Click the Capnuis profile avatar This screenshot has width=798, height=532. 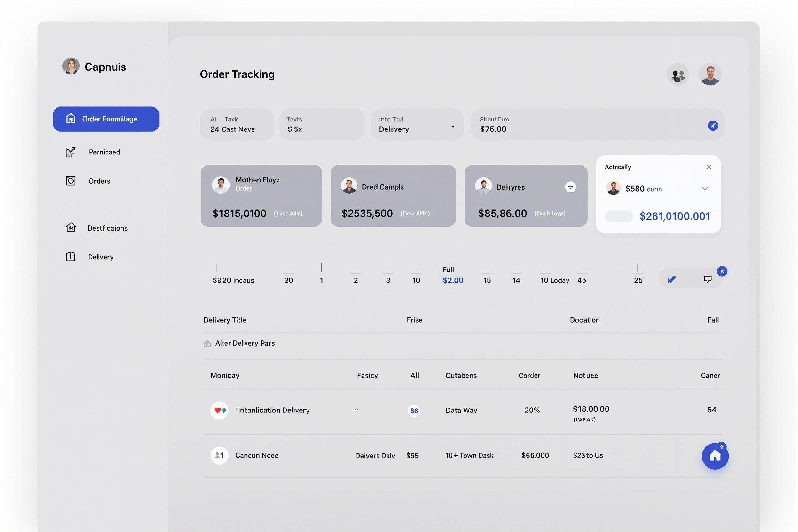[x=71, y=66]
